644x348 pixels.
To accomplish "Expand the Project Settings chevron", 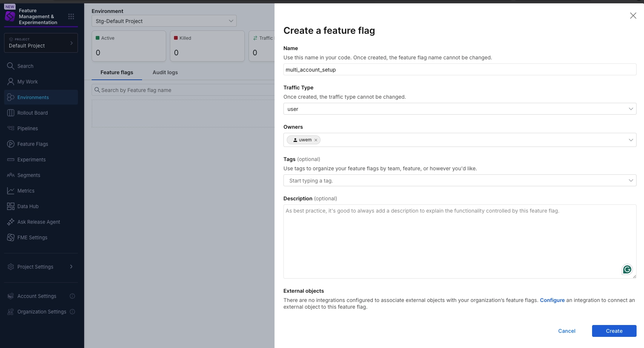I will (71, 267).
